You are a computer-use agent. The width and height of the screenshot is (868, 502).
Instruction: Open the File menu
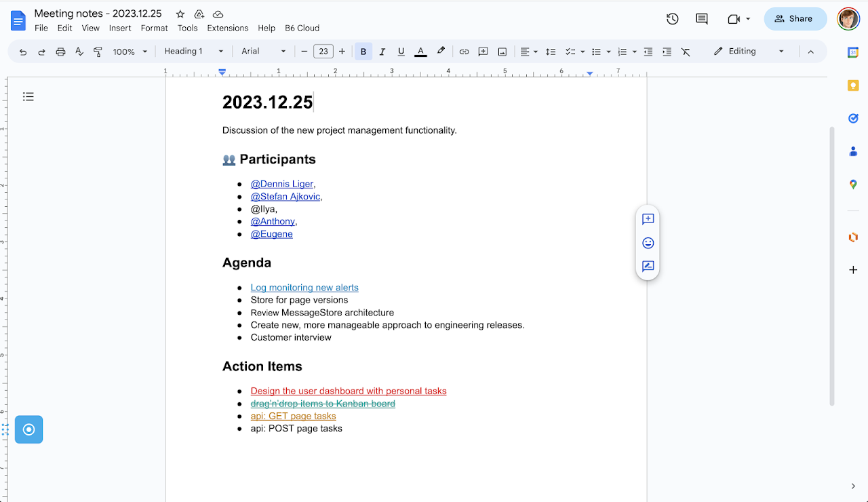41,28
